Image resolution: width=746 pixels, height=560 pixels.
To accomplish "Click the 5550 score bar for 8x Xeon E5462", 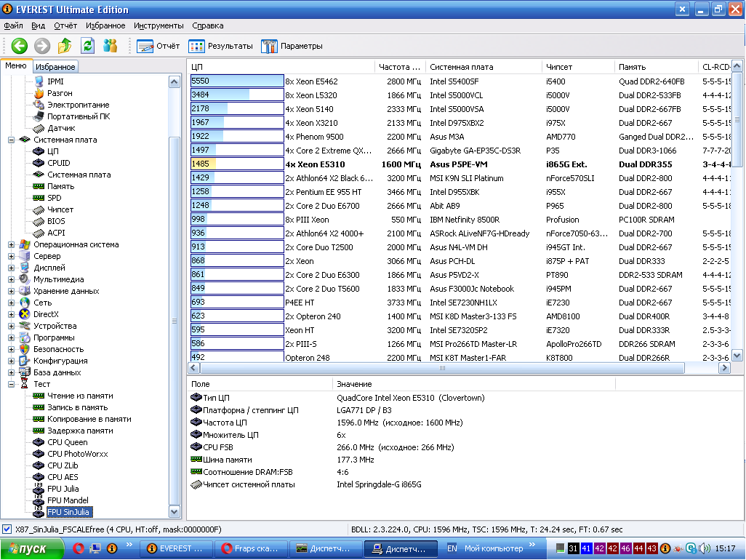I will pos(237,81).
